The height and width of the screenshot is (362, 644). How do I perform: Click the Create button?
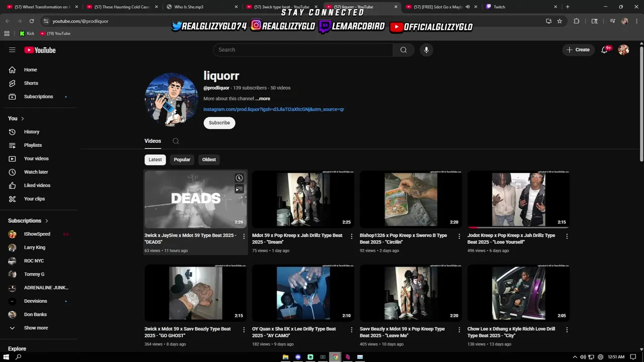578,50
